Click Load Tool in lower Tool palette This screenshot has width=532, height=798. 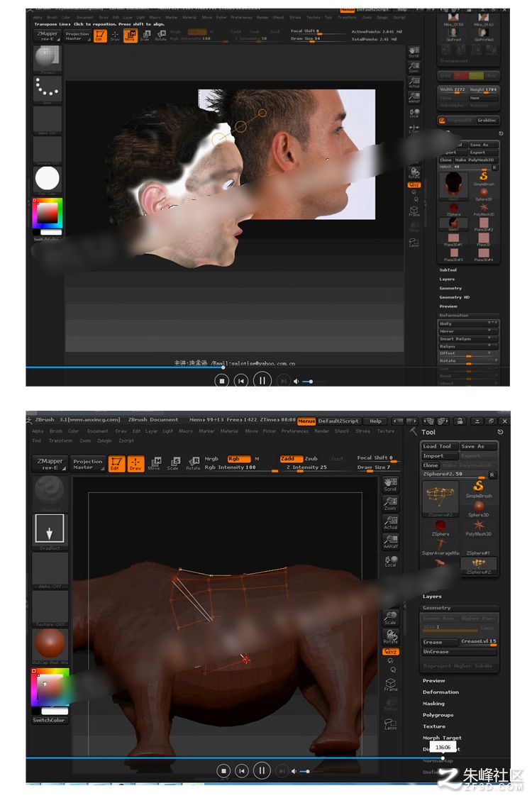coord(440,446)
